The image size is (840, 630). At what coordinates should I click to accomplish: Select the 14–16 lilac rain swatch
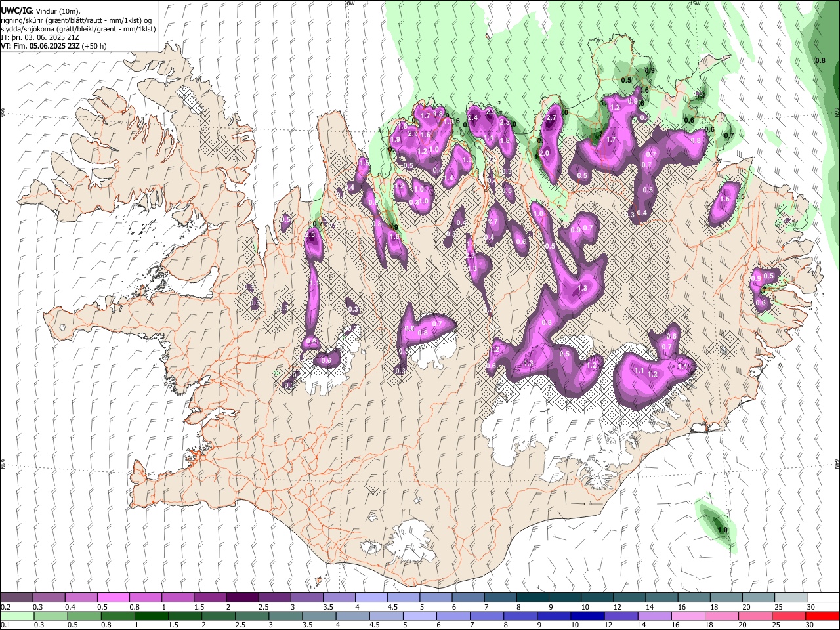tap(654, 616)
